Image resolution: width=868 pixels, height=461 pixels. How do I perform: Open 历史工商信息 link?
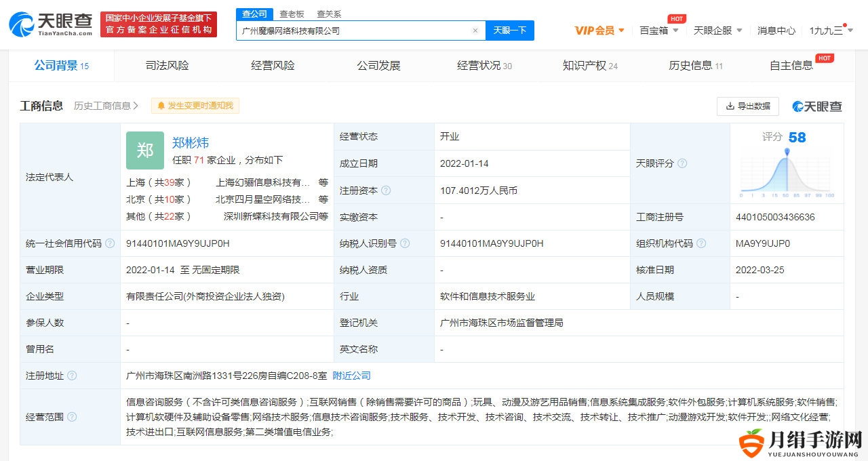click(106, 106)
